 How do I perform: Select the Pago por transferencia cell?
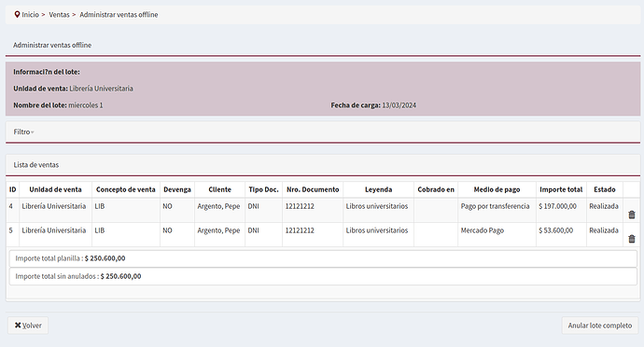pos(497,210)
